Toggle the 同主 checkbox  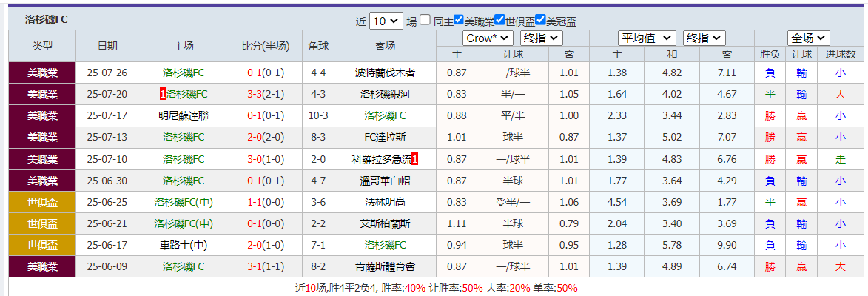pyautogui.click(x=425, y=20)
